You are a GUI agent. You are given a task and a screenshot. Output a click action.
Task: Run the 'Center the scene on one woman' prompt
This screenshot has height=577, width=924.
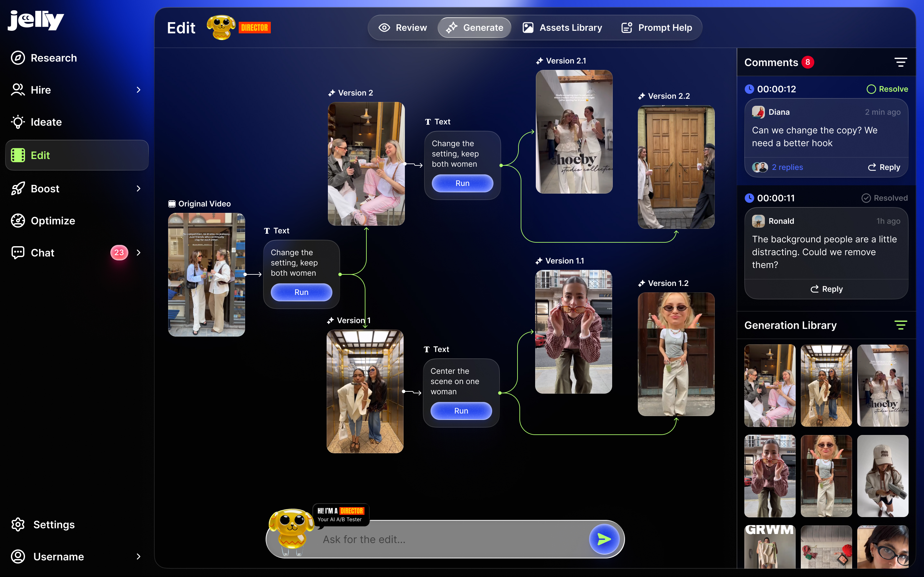pyautogui.click(x=461, y=411)
